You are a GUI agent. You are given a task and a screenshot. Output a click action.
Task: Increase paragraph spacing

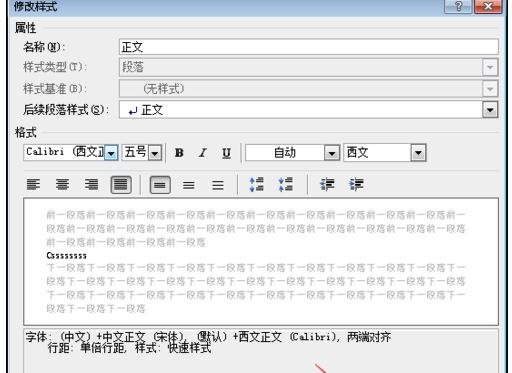click(257, 185)
